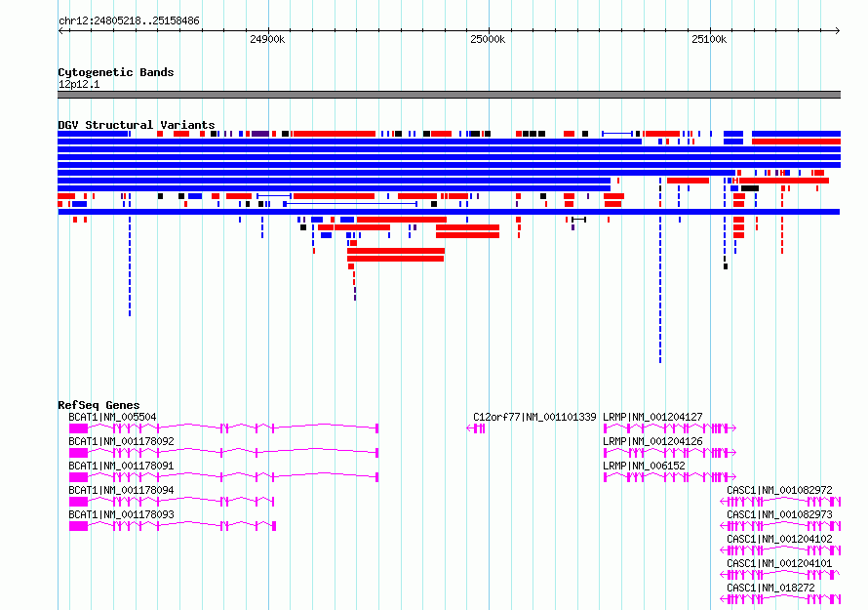This screenshot has height=610, width=868.
Task: Click the chr12:24805218..25158486 coordinate label
Action: point(129,20)
